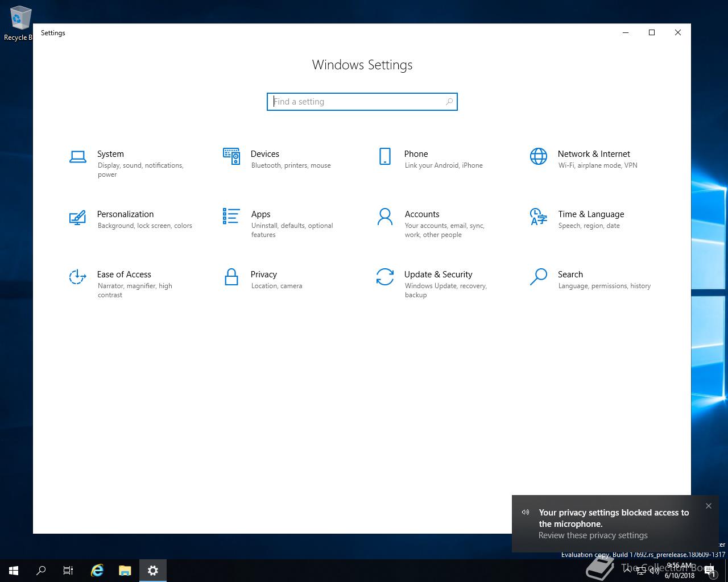This screenshot has height=582, width=728.
Task: Open the Search magnifier category icon
Action: (539, 276)
